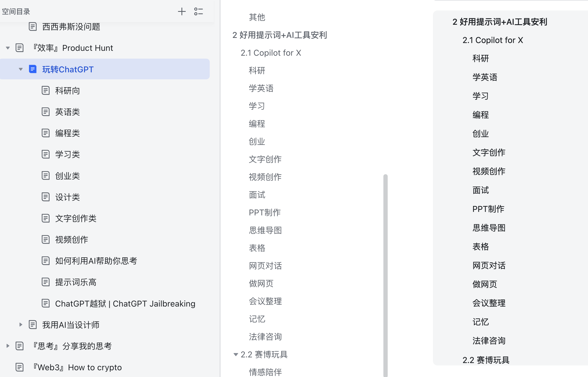Click the page icon of 『Web3』How to crypto
This screenshot has width=588, height=377.
[x=19, y=367]
